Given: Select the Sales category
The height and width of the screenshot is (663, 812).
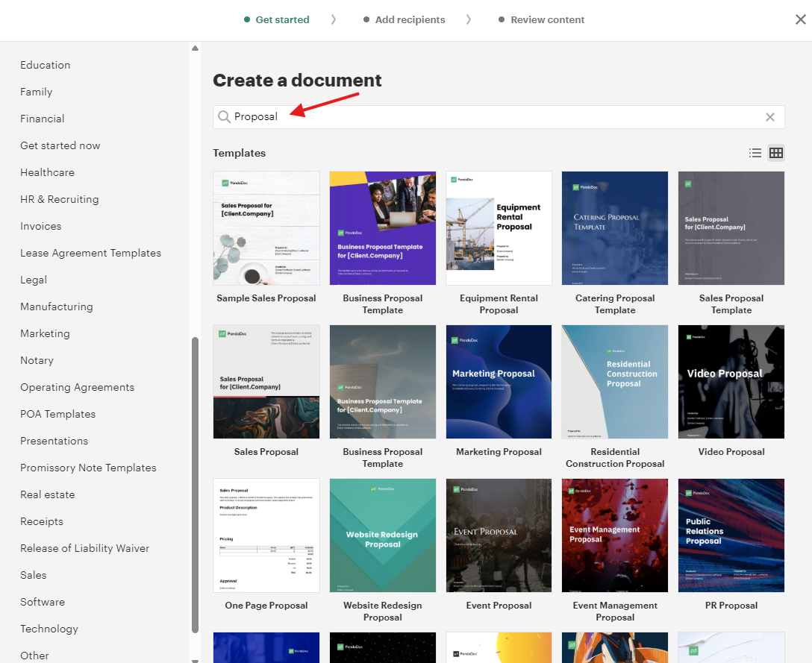Looking at the screenshot, I should (33, 575).
